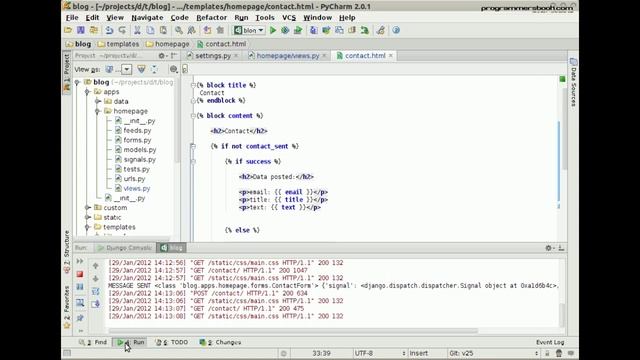Open the Refactor menu
This screenshot has height=360, width=640.
click(x=211, y=18)
